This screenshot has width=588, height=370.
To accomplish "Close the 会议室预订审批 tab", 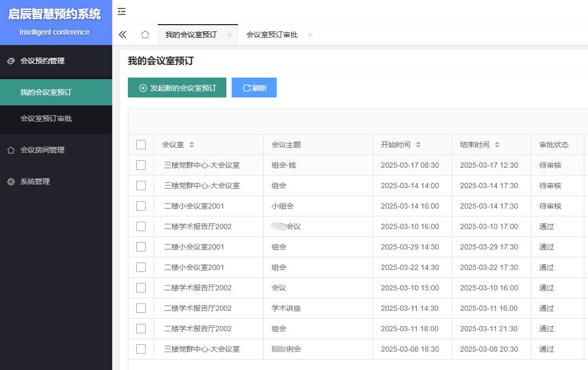I will coord(310,35).
